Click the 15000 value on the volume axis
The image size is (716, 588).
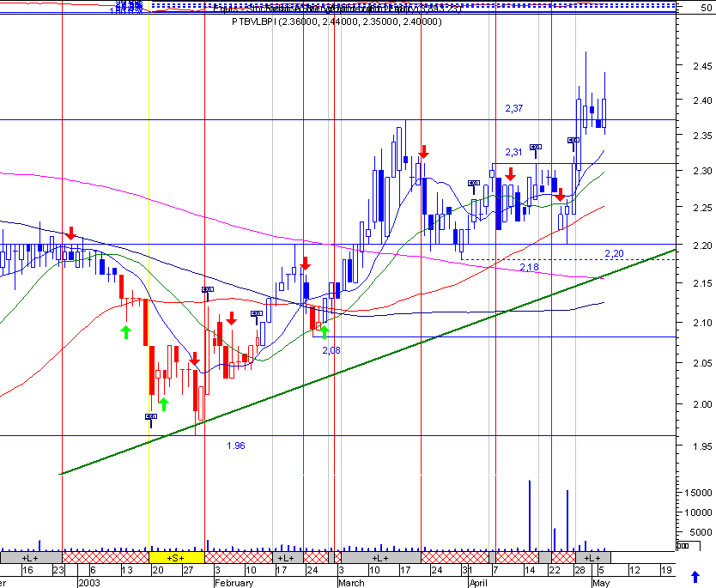tap(698, 493)
